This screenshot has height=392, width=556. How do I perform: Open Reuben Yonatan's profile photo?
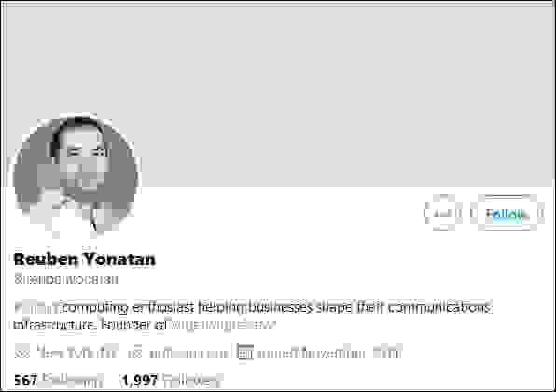point(76,175)
